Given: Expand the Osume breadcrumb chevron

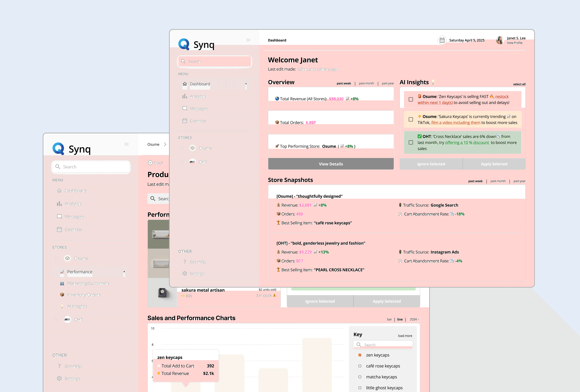Looking at the screenshot, I should click(165, 144).
